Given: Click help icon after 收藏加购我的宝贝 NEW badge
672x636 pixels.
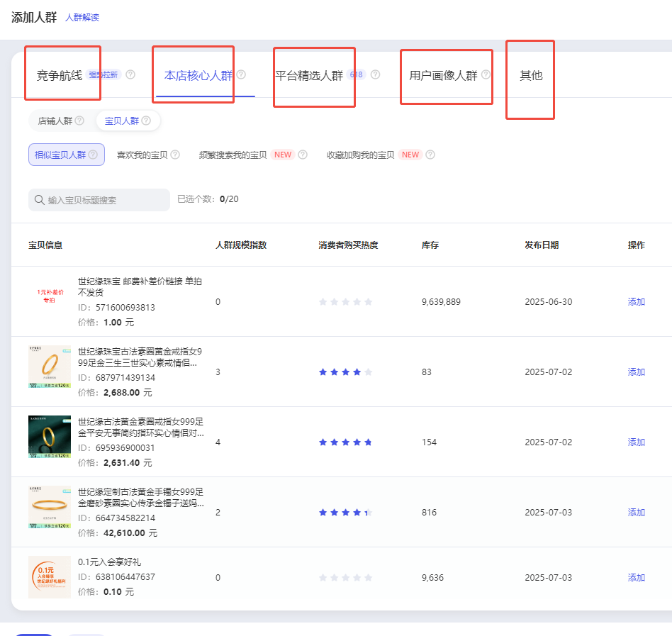Looking at the screenshot, I should click(430, 155).
